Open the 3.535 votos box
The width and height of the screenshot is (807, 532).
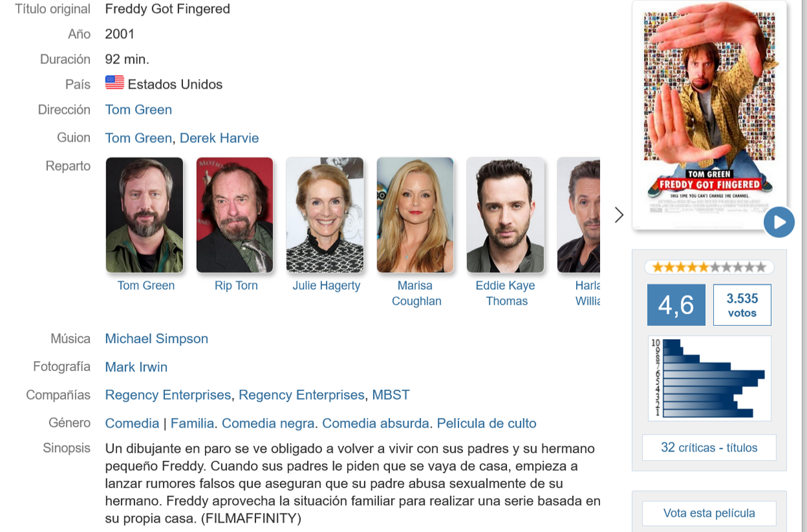tap(742, 305)
